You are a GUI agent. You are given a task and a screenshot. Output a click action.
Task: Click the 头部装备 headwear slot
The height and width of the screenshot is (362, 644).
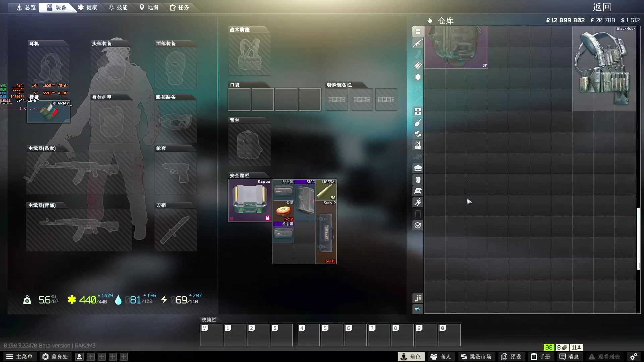(111, 68)
